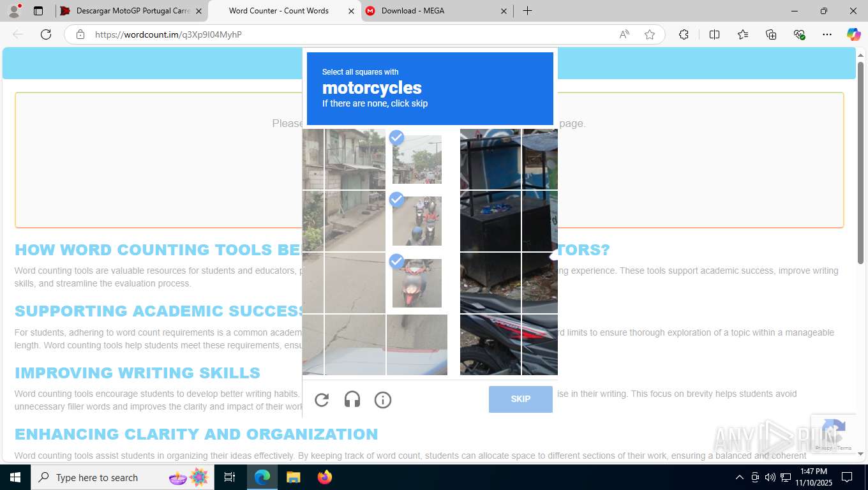Open the Extensions menu
The height and width of the screenshot is (490, 868).
[x=684, y=34]
